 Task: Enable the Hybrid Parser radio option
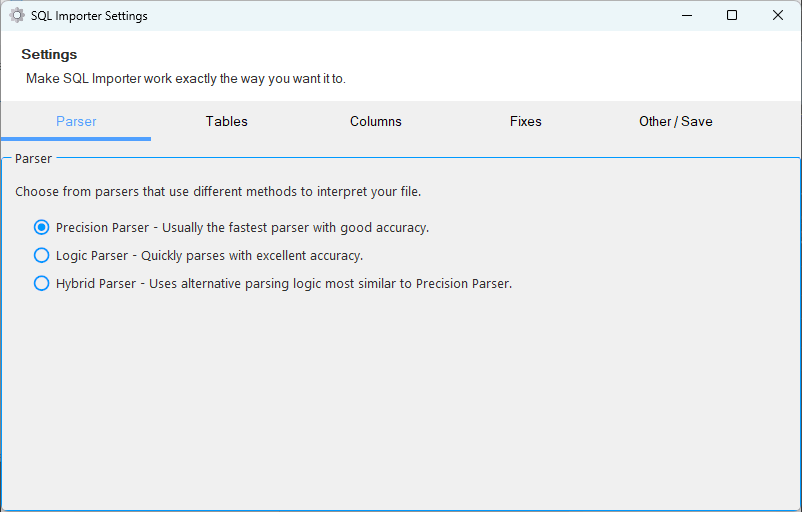(x=41, y=283)
